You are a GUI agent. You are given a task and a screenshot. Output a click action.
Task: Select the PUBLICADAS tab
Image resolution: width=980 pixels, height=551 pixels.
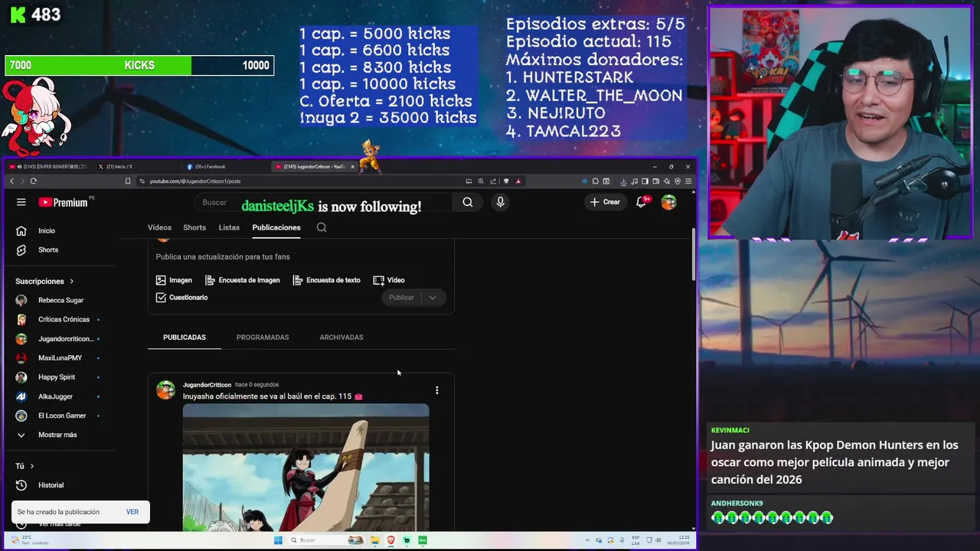pyautogui.click(x=185, y=337)
